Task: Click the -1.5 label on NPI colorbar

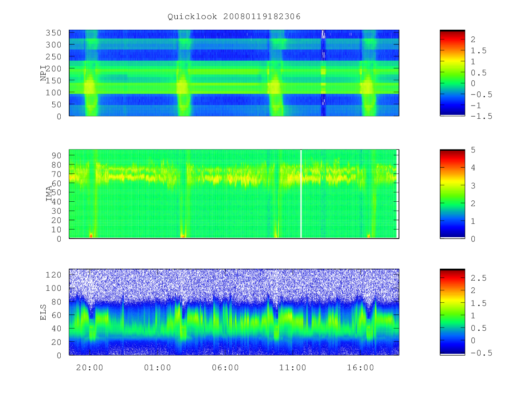Action: [481, 116]
